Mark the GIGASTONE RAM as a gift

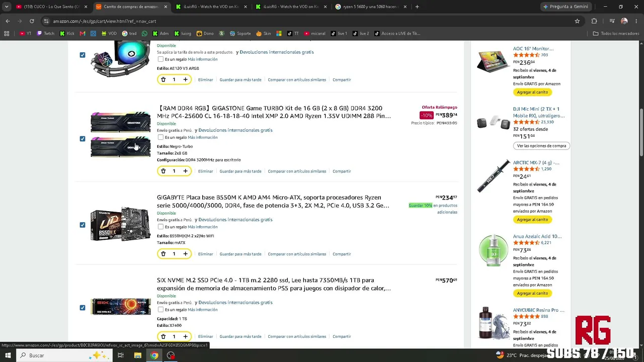coord(160,137)
